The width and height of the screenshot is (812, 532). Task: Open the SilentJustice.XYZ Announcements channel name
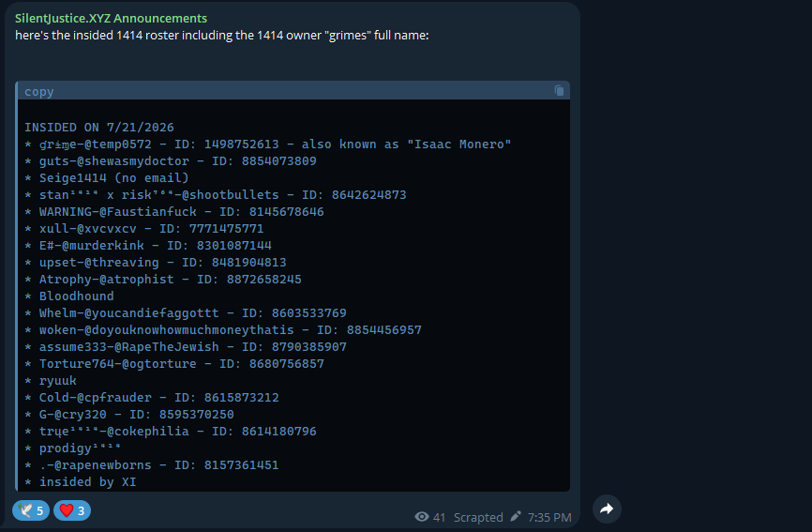tap(111, 18)
